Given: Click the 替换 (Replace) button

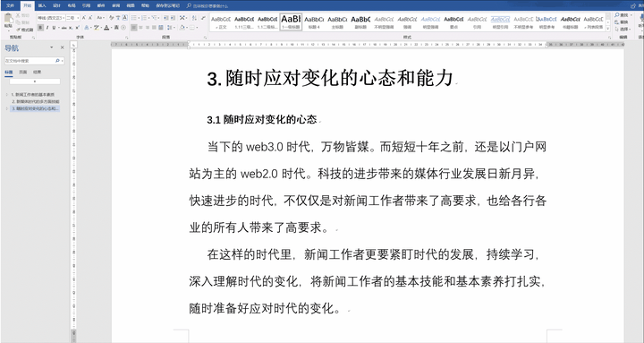Looking at the screenshot, I should pos(622,22).
